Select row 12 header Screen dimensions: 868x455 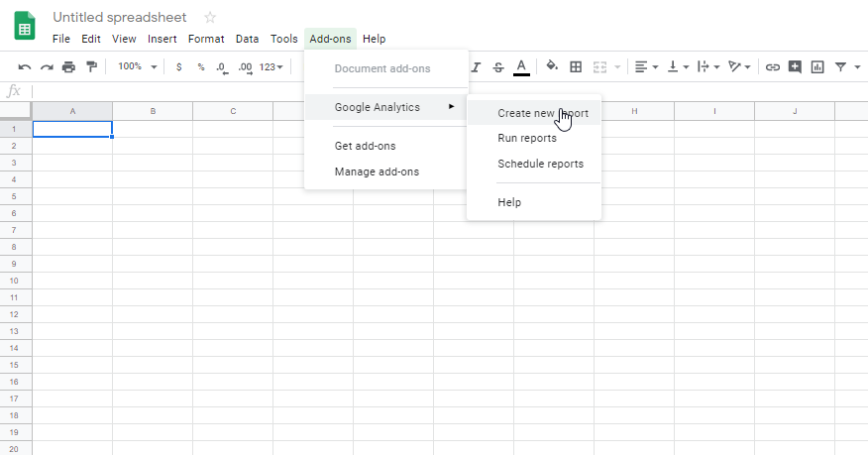click(16, 314)
